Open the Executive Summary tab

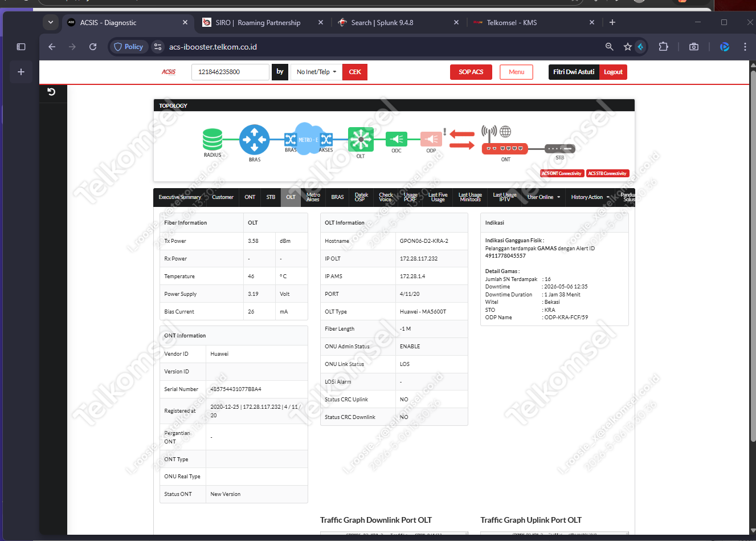click(179, 197)
